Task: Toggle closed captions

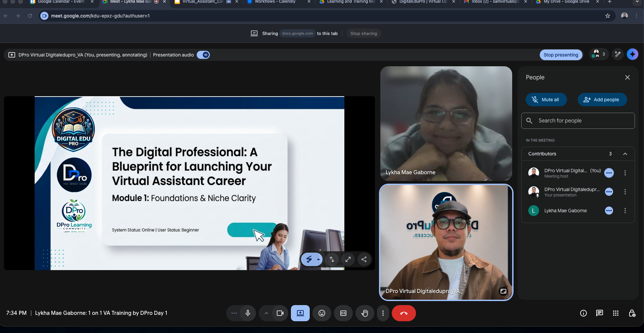Action: pos(343,313)
